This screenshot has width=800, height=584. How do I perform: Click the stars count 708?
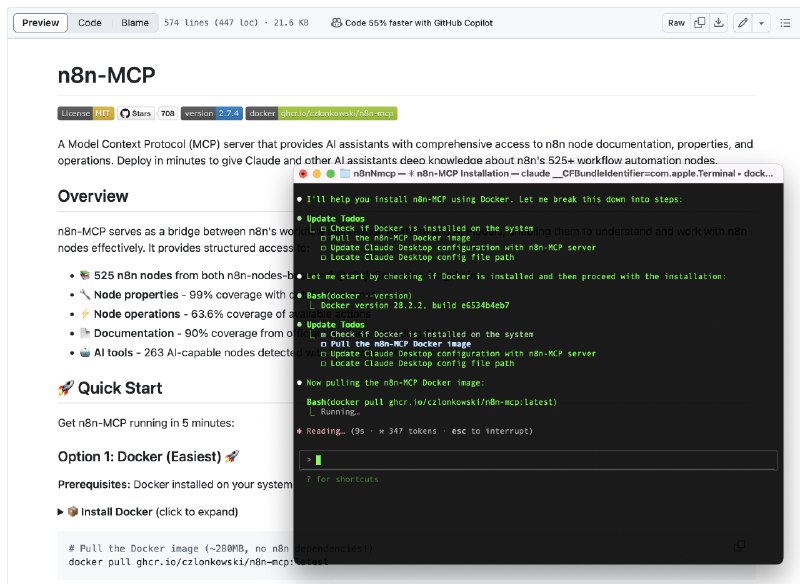[x=168, y=113]
